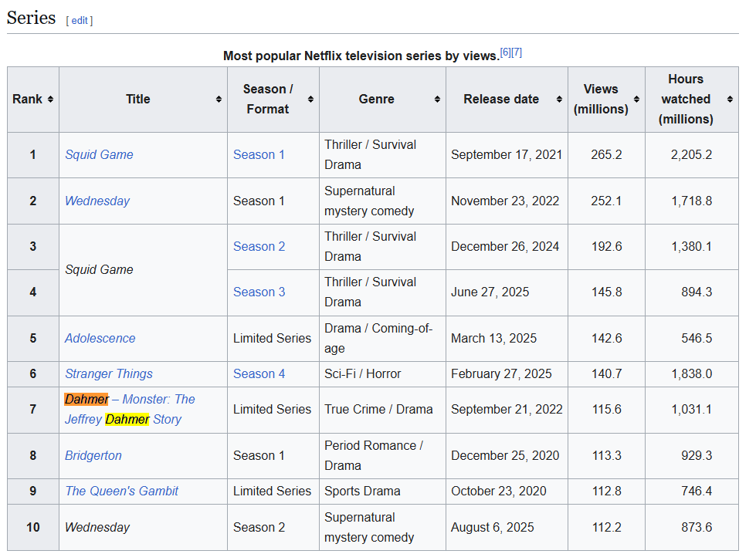This screenshot has width=756, height=554.
Task: Select hours watched value 1,718.8
Action: click(691, 201)
